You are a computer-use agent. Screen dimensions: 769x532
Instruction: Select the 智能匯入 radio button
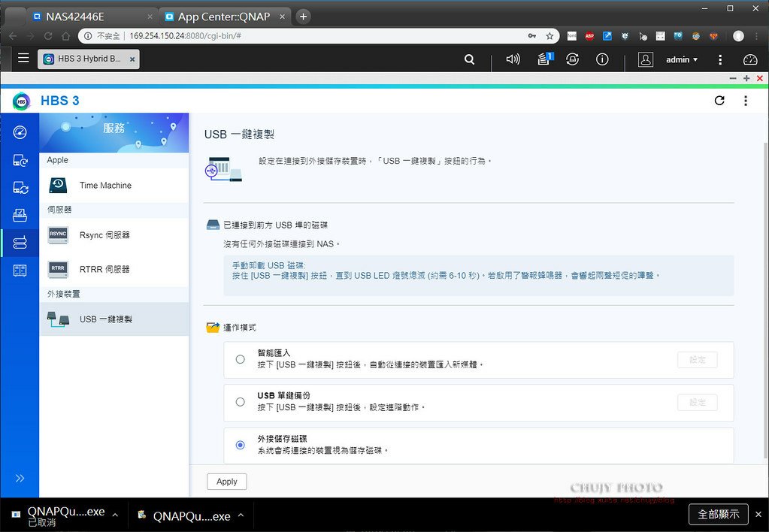pyautogui.click(x=240, y=359)
